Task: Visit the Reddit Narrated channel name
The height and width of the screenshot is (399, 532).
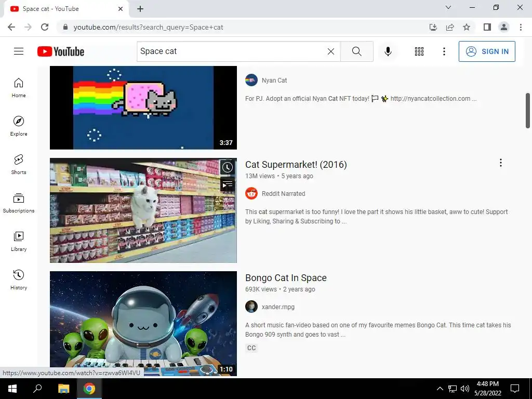Action: 283,194
